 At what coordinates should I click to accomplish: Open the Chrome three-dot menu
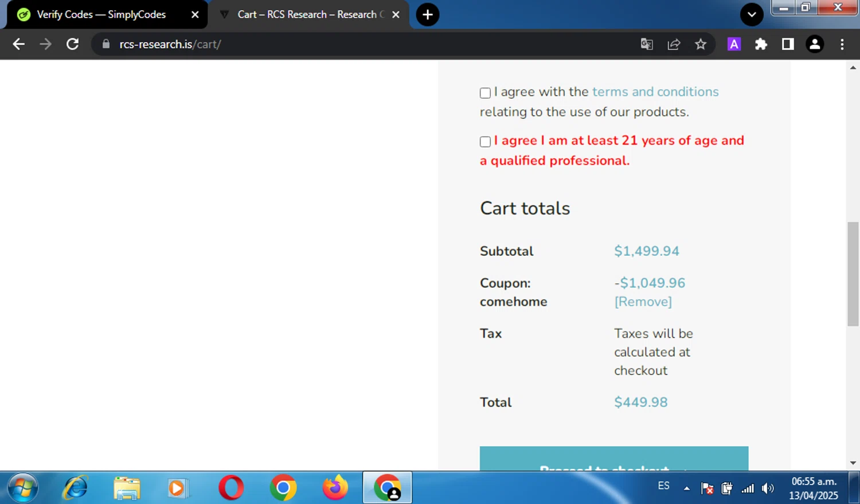pos(842,44)
